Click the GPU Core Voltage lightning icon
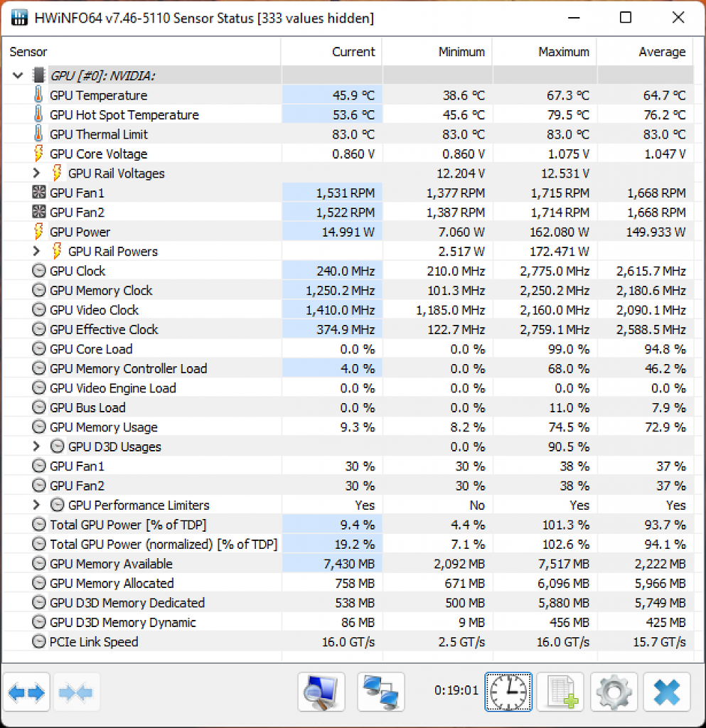Image resolution: width=706 pixels, height=728 pixels. (x=38, y=154)
